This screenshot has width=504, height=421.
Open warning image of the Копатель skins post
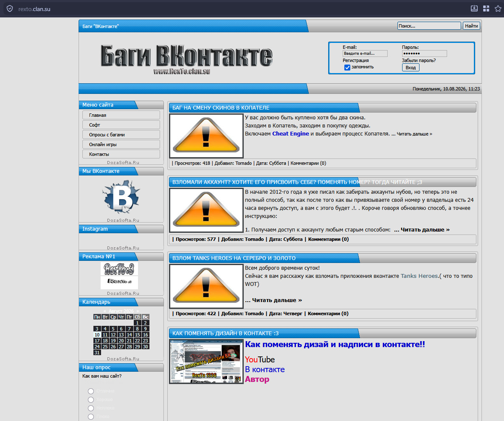tap(206, 136)
